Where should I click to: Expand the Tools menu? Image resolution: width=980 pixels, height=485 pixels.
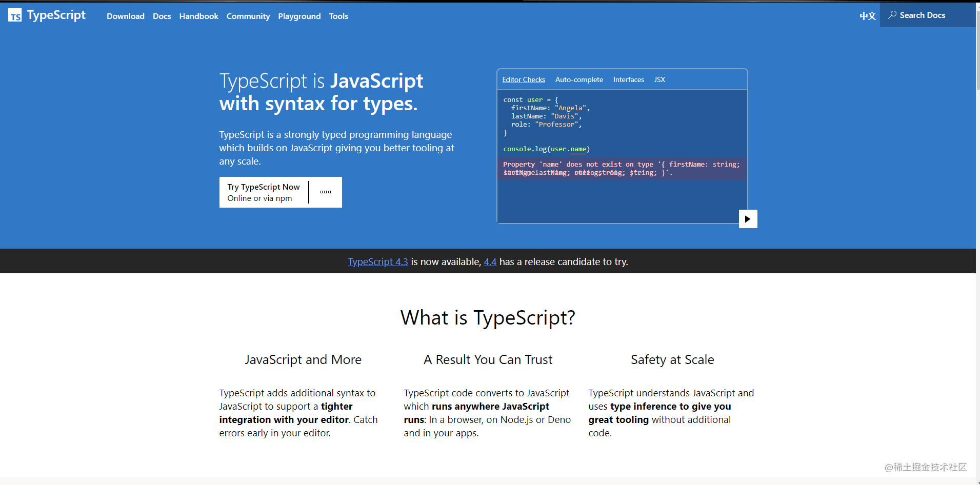(338, 16)
